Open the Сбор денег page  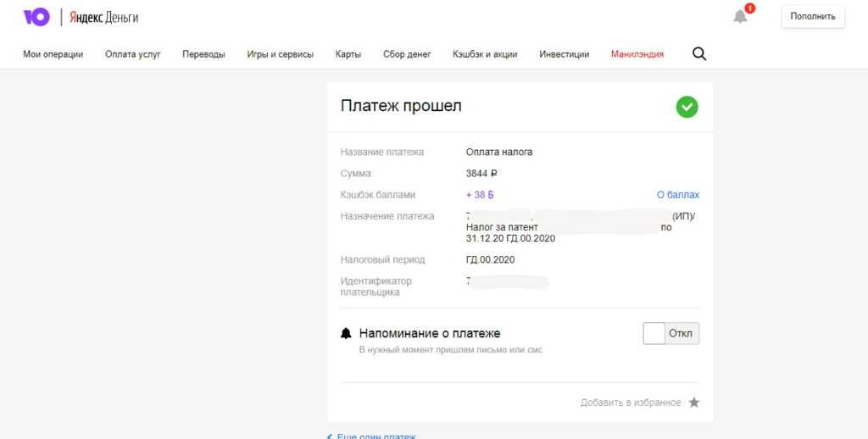point(407,54)
